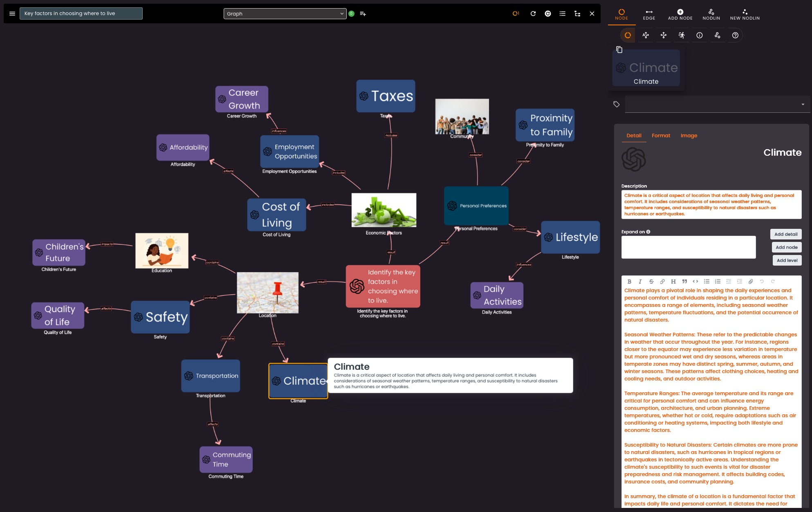The width and height of the screenshot is (812, 512).
Task: Click the Add detail button
Action: (786, 234)
